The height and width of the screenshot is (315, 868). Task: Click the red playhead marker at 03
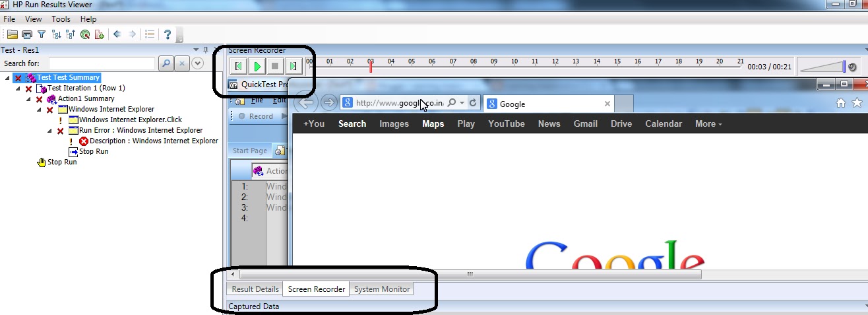tap(371, 67)
